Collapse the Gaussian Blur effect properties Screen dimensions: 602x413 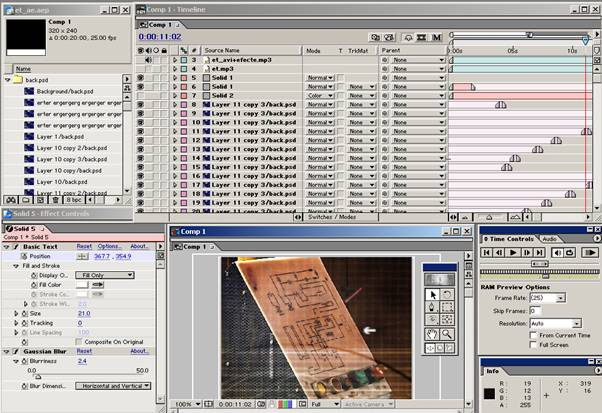(x=6, y=351)
